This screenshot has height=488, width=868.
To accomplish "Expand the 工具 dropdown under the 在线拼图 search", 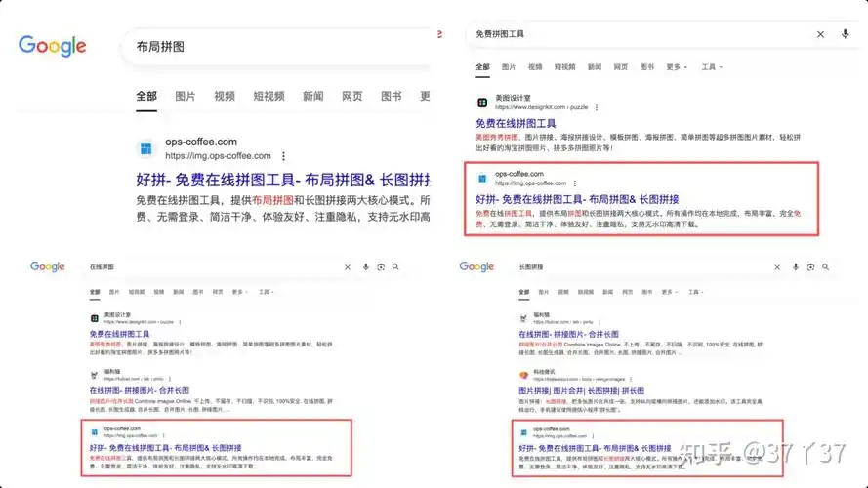I will click(267, 292).
